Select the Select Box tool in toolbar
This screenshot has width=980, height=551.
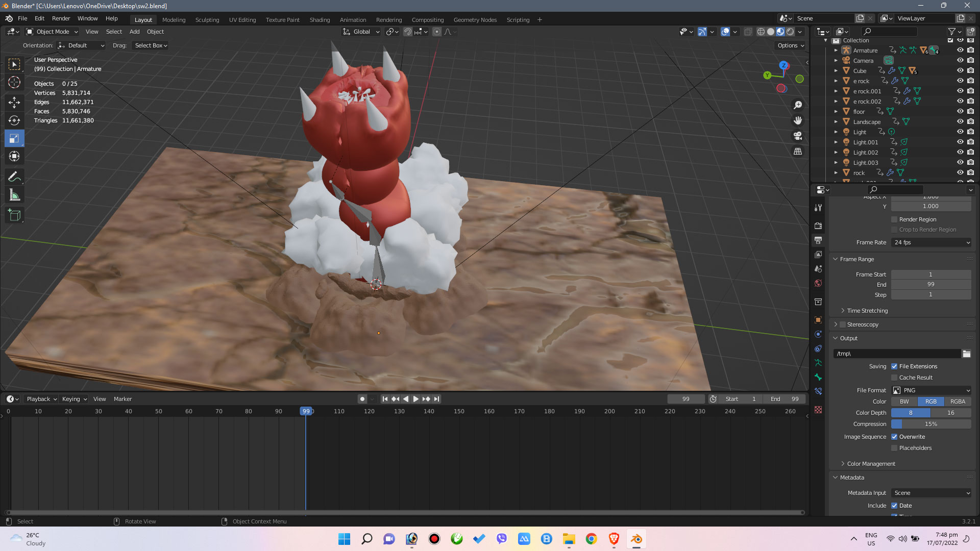point(14,64)
